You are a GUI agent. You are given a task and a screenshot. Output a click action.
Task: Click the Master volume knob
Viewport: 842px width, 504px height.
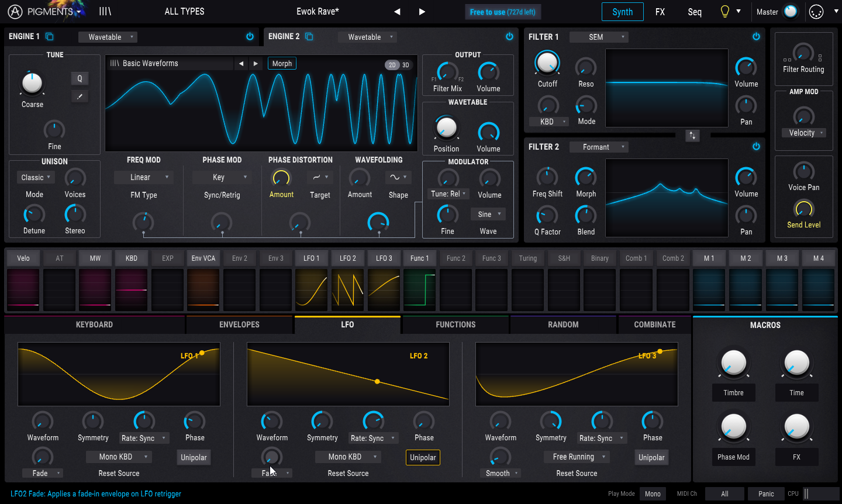click(x=791, y=12)
